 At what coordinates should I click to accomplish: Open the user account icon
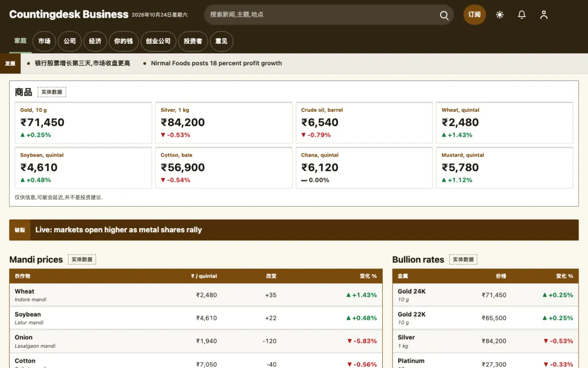[x=544, y=15]
